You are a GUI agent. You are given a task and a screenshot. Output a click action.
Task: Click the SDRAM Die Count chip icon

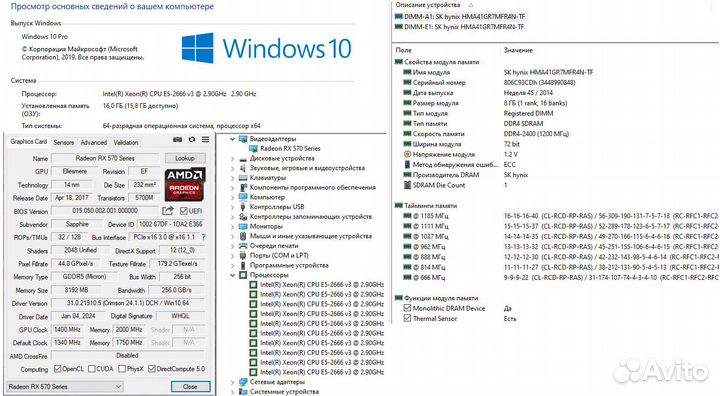tap(407, 185)
